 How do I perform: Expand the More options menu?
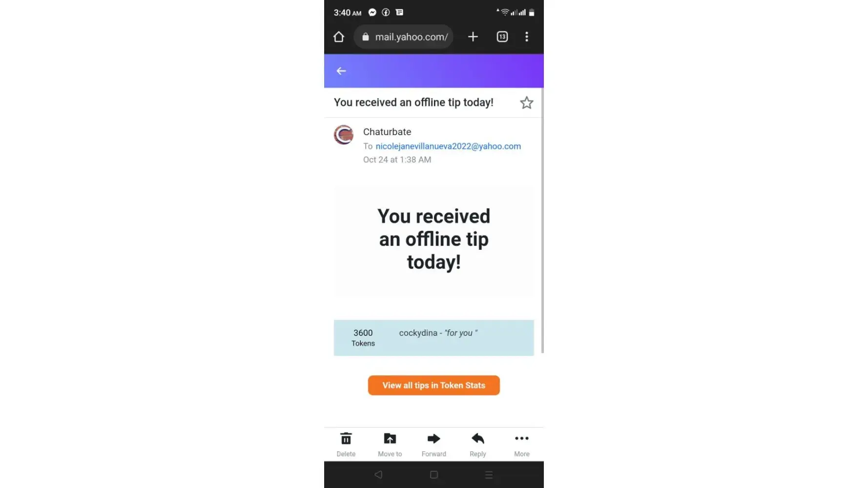point(521,445)
